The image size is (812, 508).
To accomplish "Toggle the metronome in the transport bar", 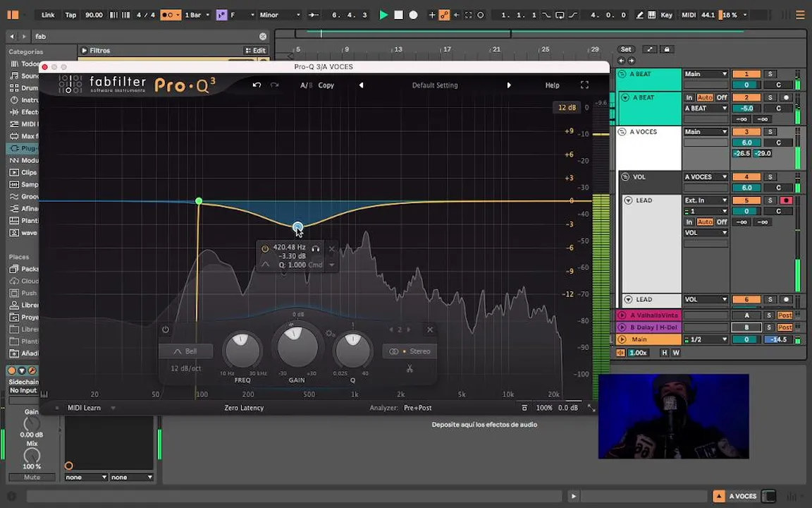I will [171, 15].
